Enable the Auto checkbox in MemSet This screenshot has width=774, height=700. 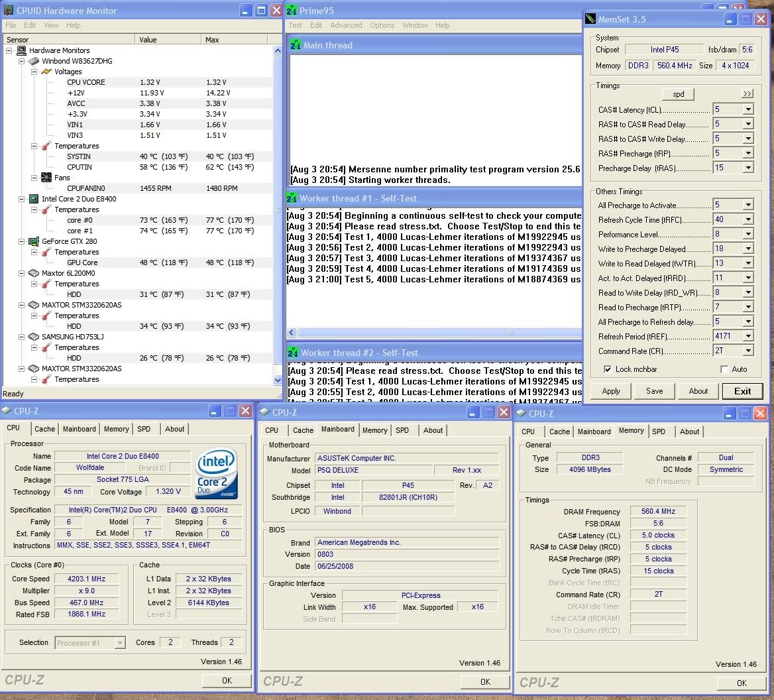coord(724,369)
